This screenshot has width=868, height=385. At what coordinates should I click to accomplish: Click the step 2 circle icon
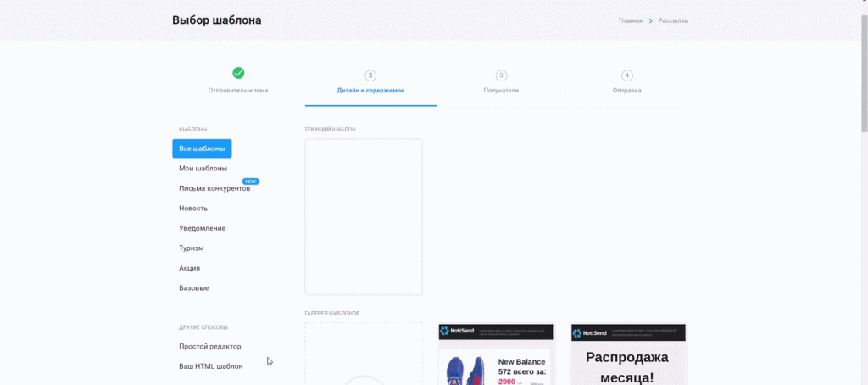(x=370, y=75)
